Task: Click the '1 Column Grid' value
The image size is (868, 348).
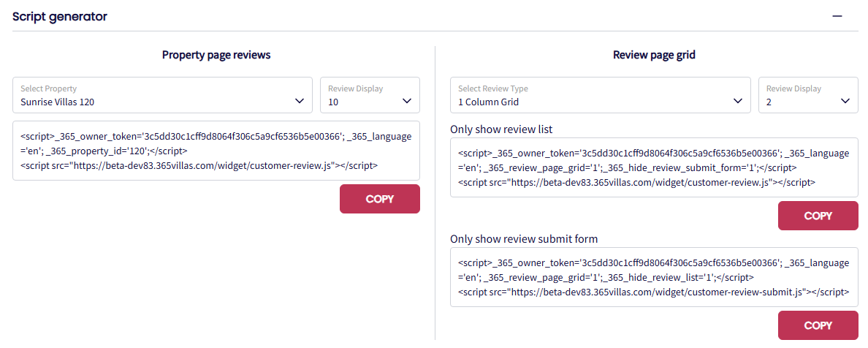Action: (488, 102)
